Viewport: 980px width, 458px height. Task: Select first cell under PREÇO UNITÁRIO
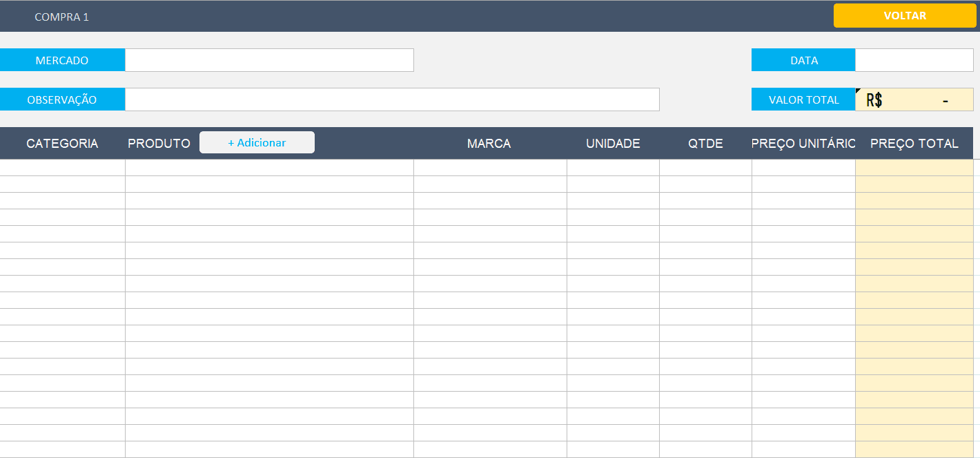coord(803,168)
